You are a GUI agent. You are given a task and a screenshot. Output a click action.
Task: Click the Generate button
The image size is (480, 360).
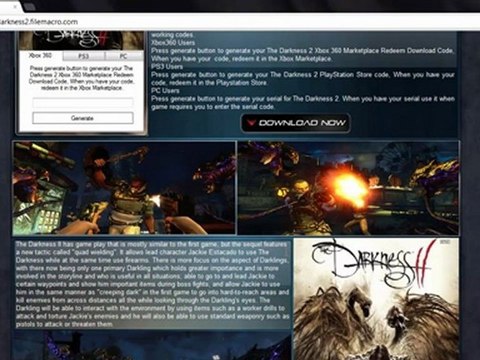(83, 118)
